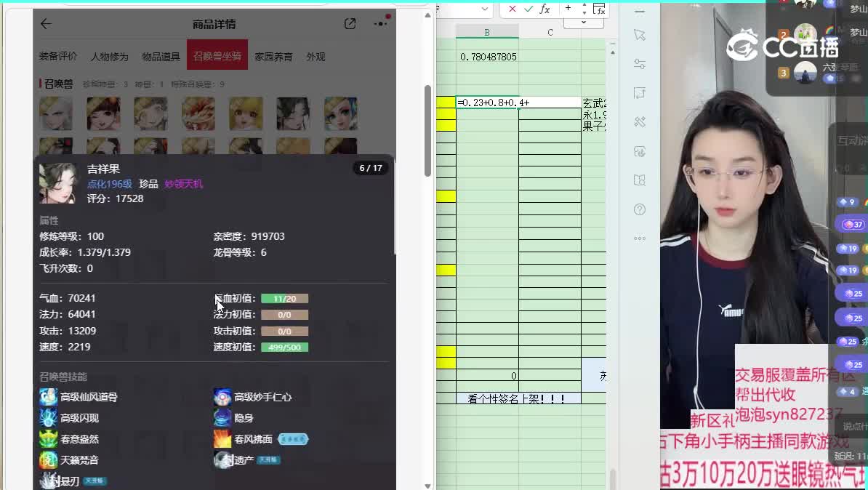Click the 攻击初值 0/0 progress bar
This screenshot has width=868, height=490.
284,331
